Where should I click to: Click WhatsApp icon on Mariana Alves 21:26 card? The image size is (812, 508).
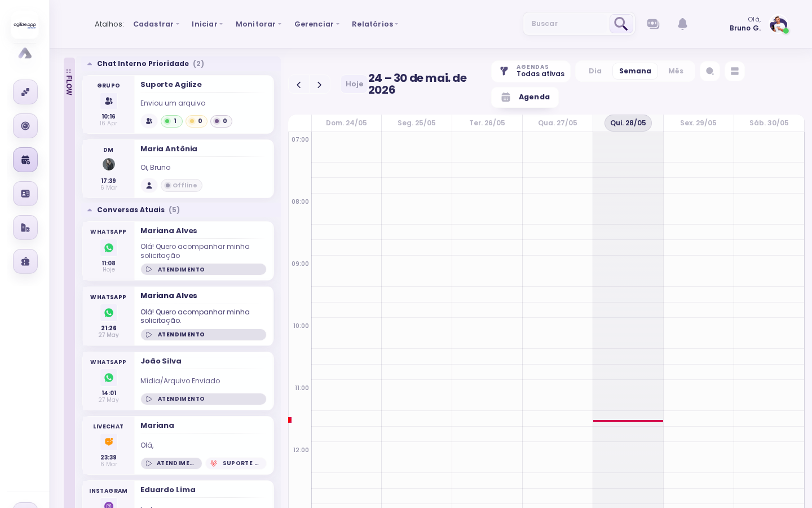click(x=109, y=313)
